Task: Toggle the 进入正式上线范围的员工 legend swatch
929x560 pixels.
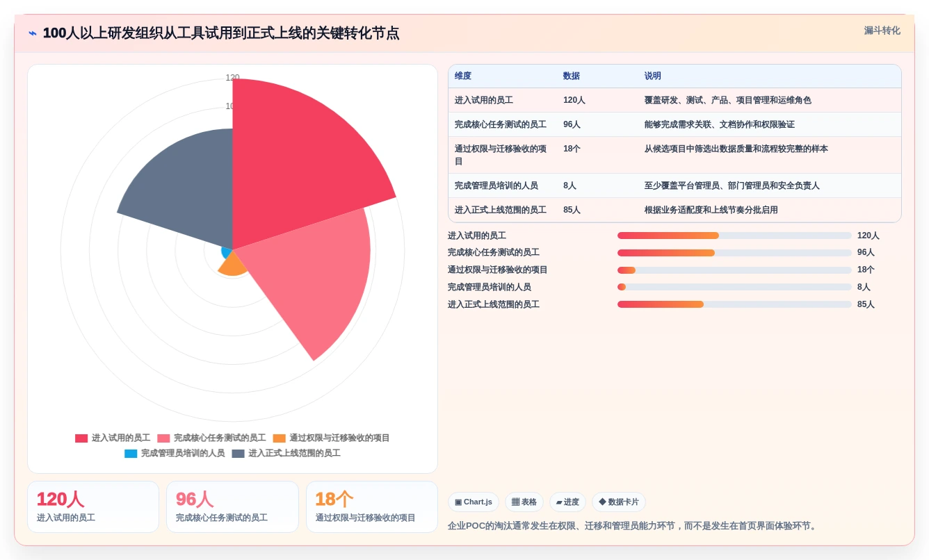Action: coord(239,454)
